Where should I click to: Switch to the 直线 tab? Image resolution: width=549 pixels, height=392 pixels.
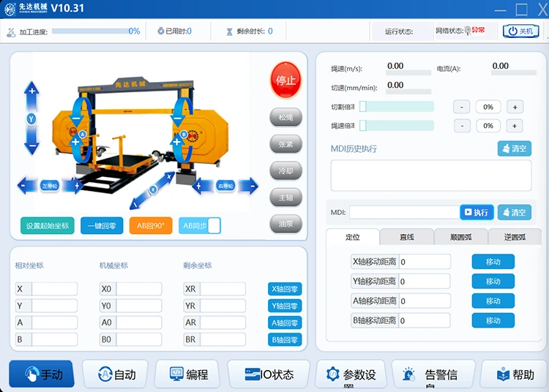(407, 237)
